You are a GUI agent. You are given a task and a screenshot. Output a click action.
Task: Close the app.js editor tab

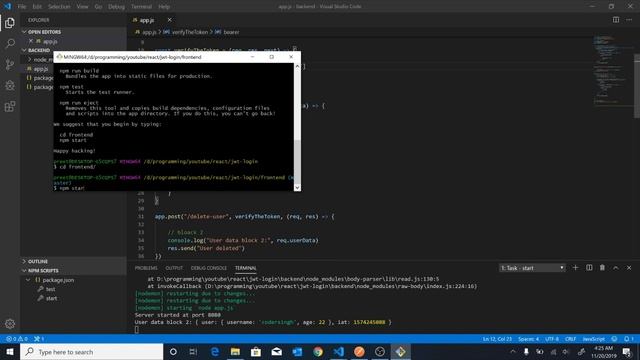[169, 20]
